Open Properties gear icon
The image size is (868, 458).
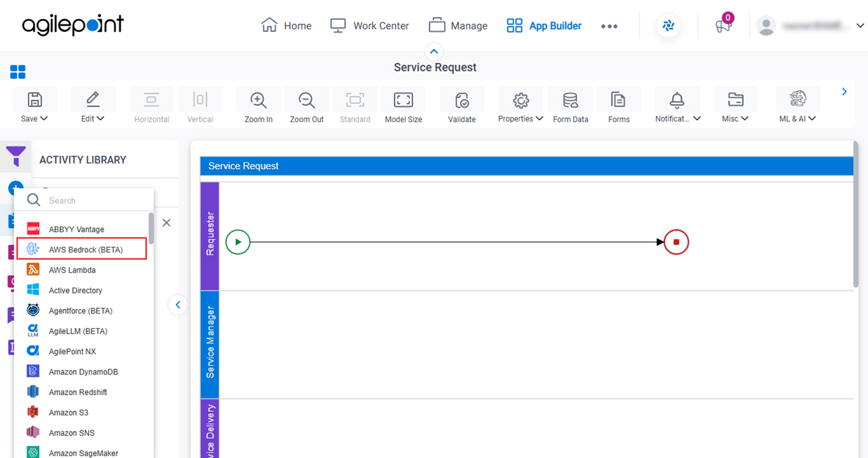tap(521, 100)
